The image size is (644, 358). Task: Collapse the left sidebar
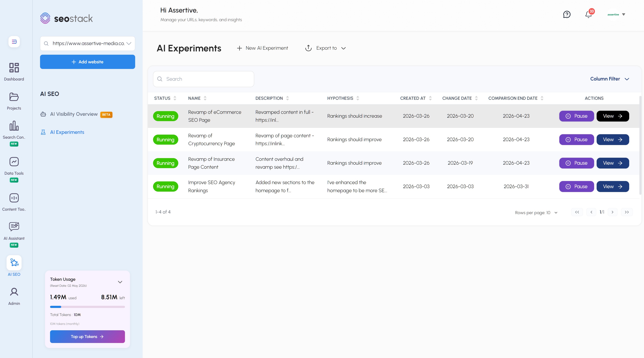click(14, 41)
